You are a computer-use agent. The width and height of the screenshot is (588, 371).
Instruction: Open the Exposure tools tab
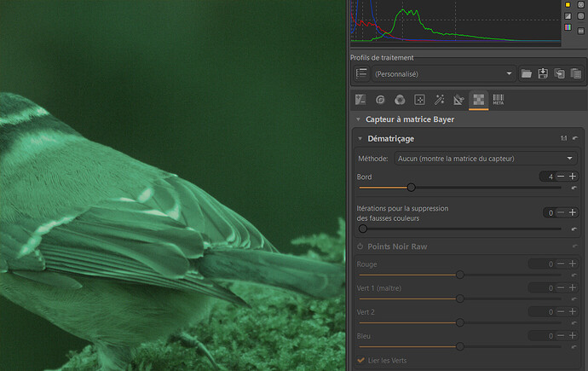tap(360, 100)
